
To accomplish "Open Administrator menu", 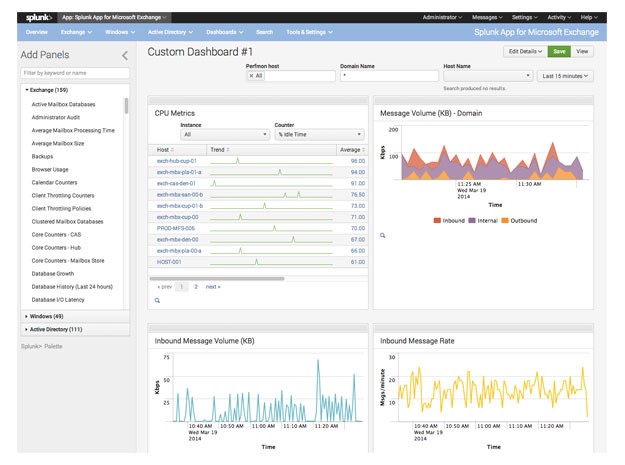I will pos(442,17).
